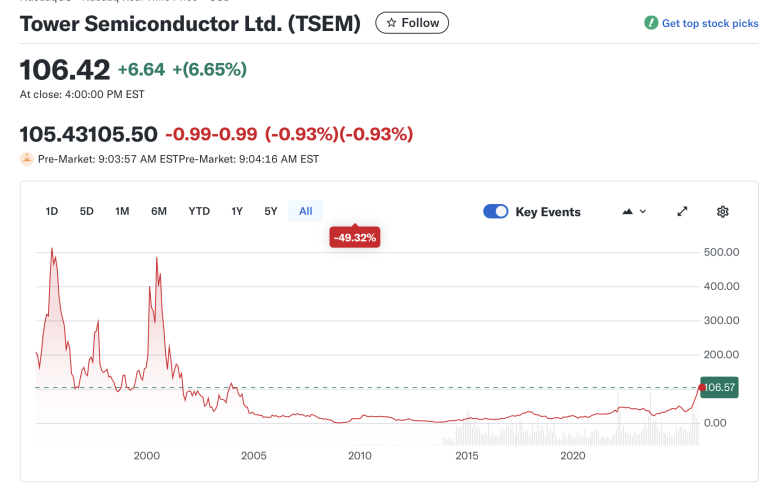Select the All time range

(x=305, y=211)
